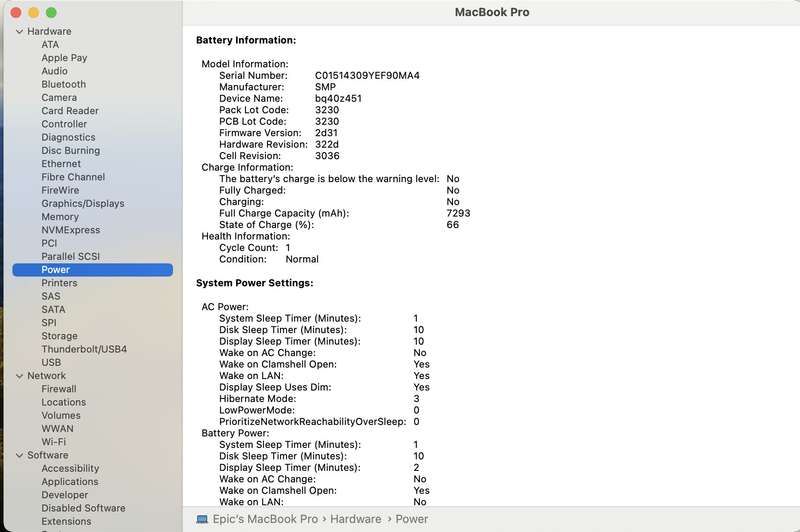The image size is (800, 532).
Task: Open the WWAN item
Action: click(x=58, y=429)
